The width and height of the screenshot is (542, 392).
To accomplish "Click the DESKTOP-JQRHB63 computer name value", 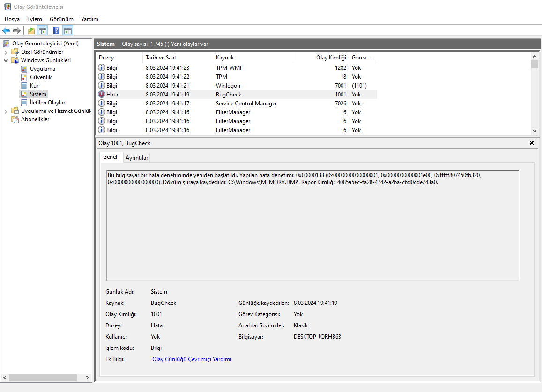I will (x=317, y=337).
